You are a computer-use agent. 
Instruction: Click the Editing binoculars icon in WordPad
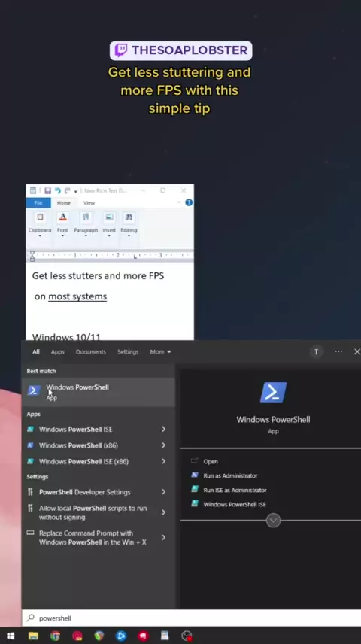click(x=129, y=217)
